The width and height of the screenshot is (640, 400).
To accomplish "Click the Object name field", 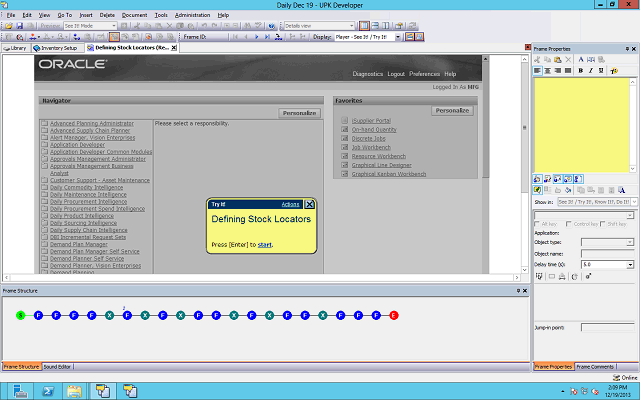I will [x=607, y=253].
